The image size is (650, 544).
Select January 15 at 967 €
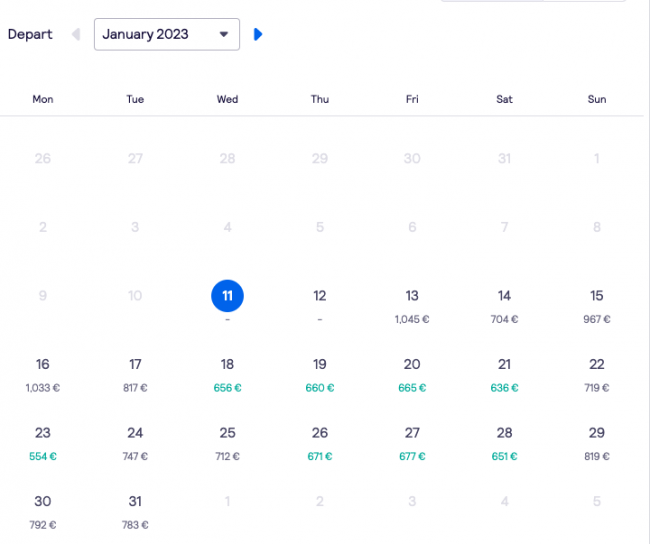tap(597, 306)
